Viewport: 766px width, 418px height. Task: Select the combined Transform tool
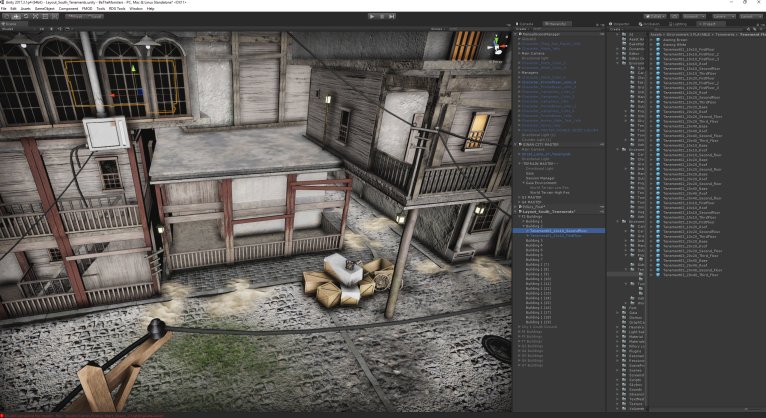pos(55,16)
